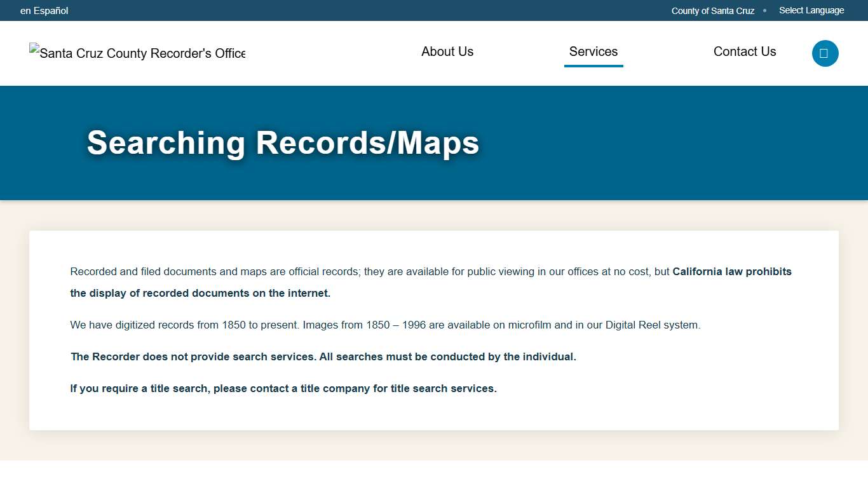This screenshot has width=868, height=488.
Task: Expand the About Us navigation menu
Action: tap(447, 51)
